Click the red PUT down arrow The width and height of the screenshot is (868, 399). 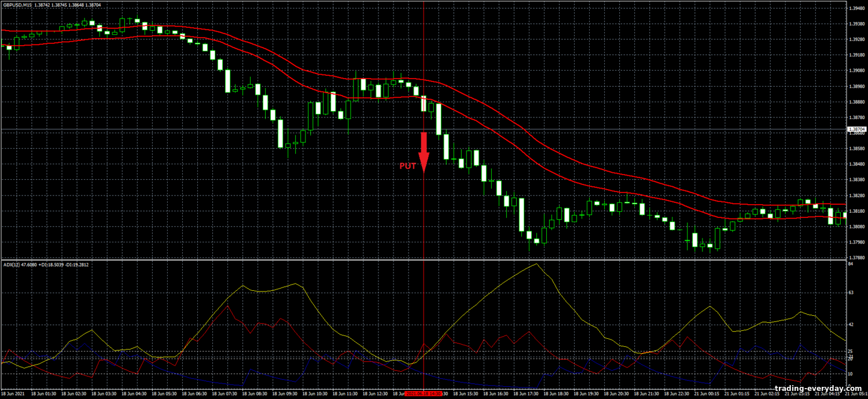(424, 152)
